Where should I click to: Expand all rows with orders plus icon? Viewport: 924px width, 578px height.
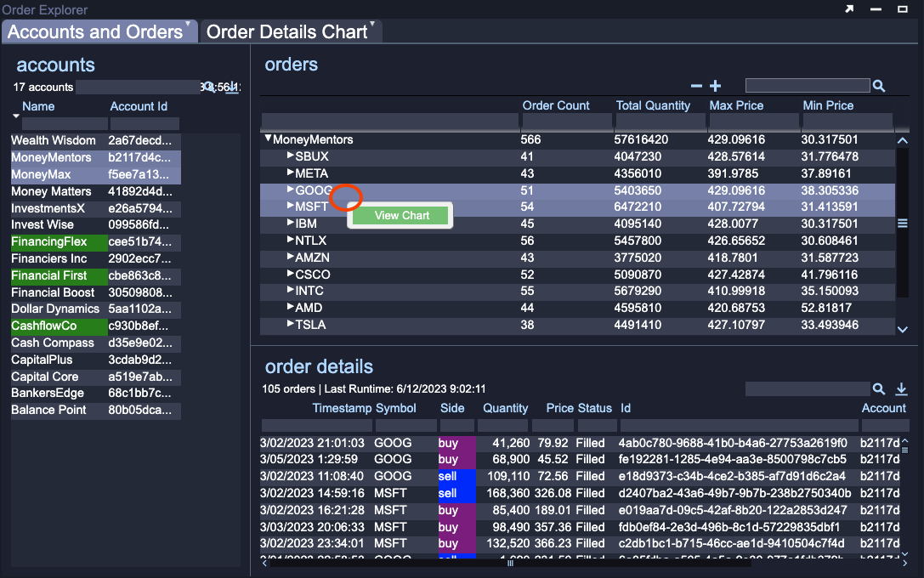tap(716, 86)
